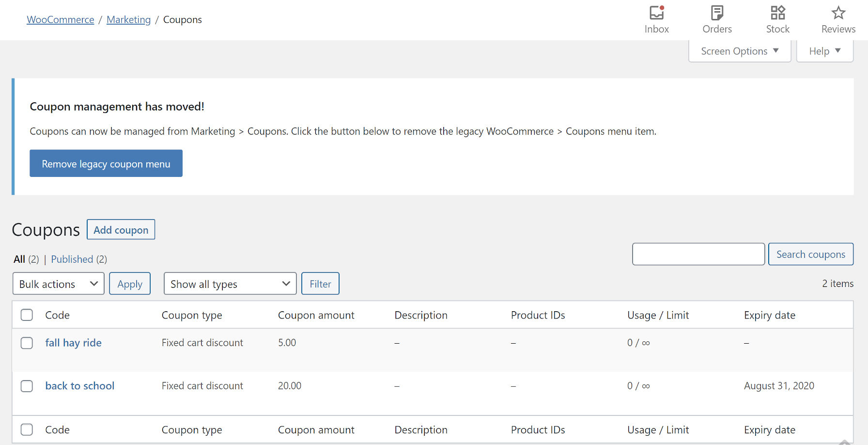Apply the selected bulk action
Screen dimensions: 868x445
[130, 284]
